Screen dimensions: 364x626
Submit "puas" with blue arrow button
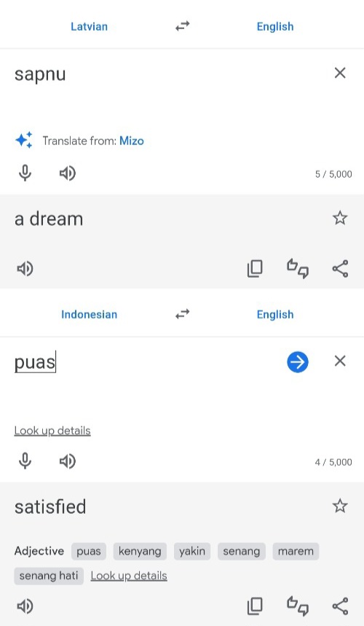298,361
